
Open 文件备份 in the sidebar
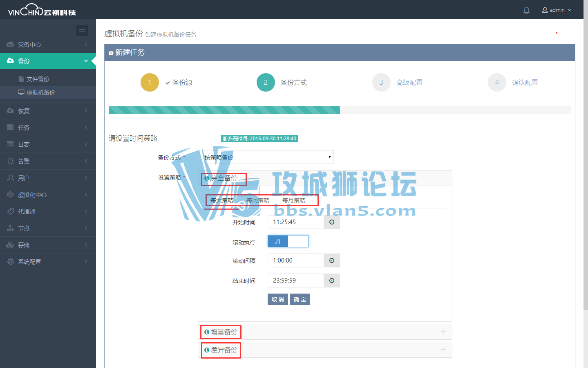point(48,79)
